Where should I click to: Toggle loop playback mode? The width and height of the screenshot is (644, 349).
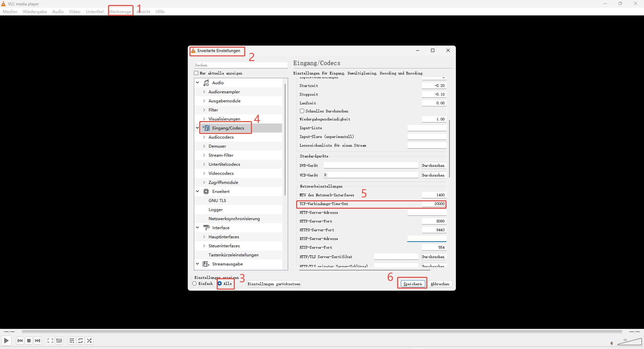80,341
